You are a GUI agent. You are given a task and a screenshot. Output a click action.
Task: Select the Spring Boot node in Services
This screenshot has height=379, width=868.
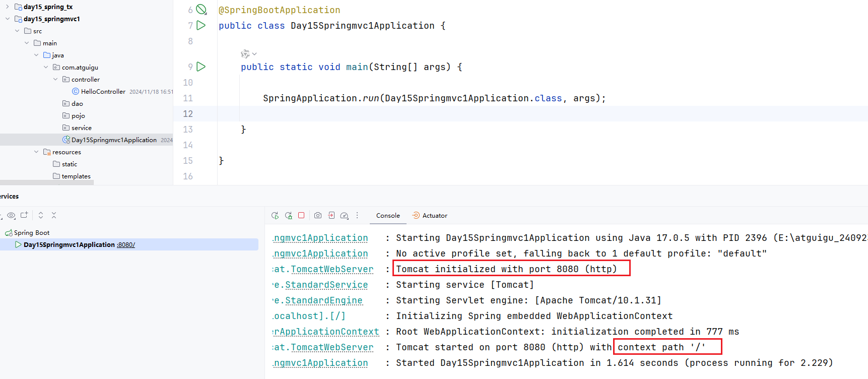(32, 233)
